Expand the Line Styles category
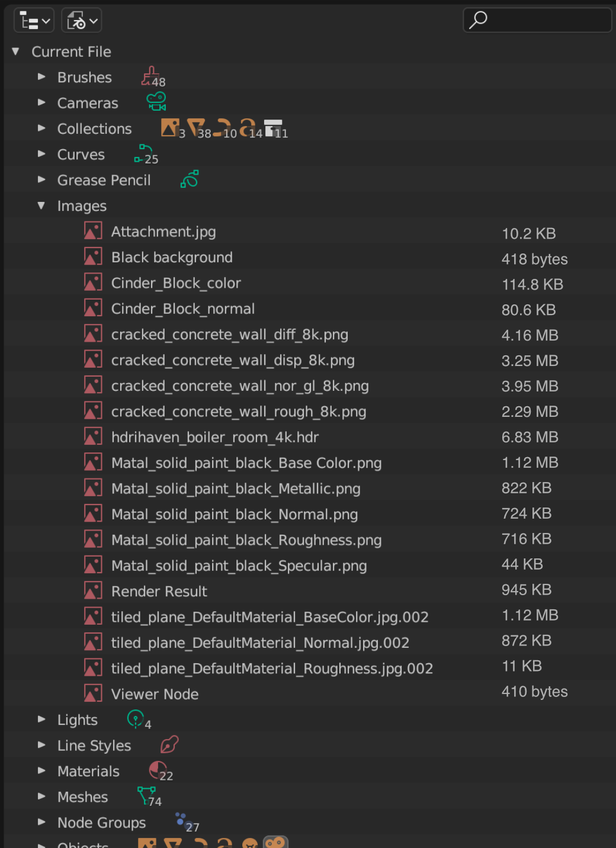Screen dimensions: 616x848 coord(41,745)
